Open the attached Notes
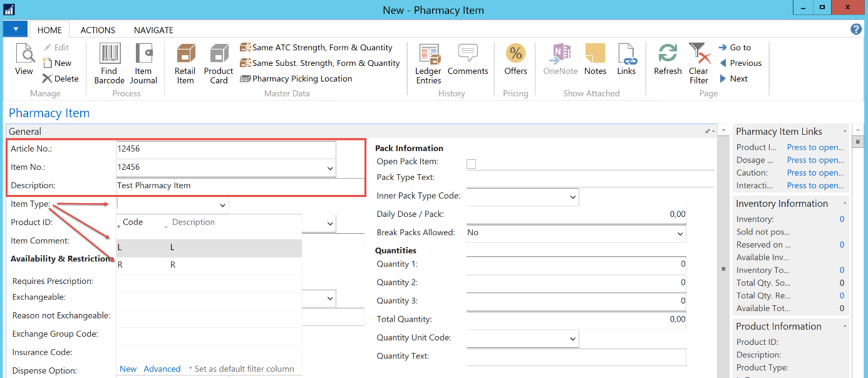 coord(595,55)
